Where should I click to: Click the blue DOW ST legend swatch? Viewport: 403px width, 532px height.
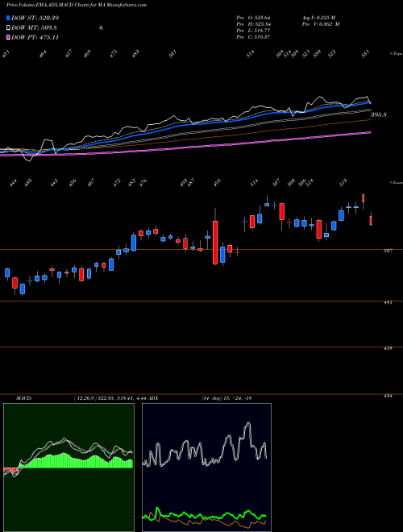pos(8,18)
